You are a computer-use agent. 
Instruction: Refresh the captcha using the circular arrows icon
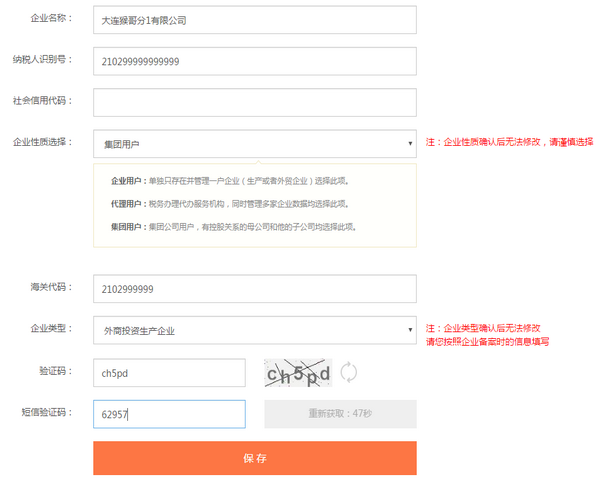pos(349,373)
